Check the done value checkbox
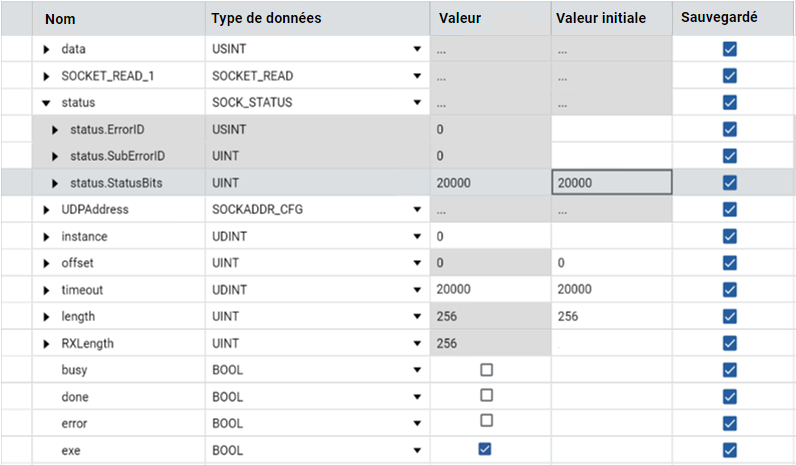The height and width of the screenshot is (465, 796). pos(486,395)
